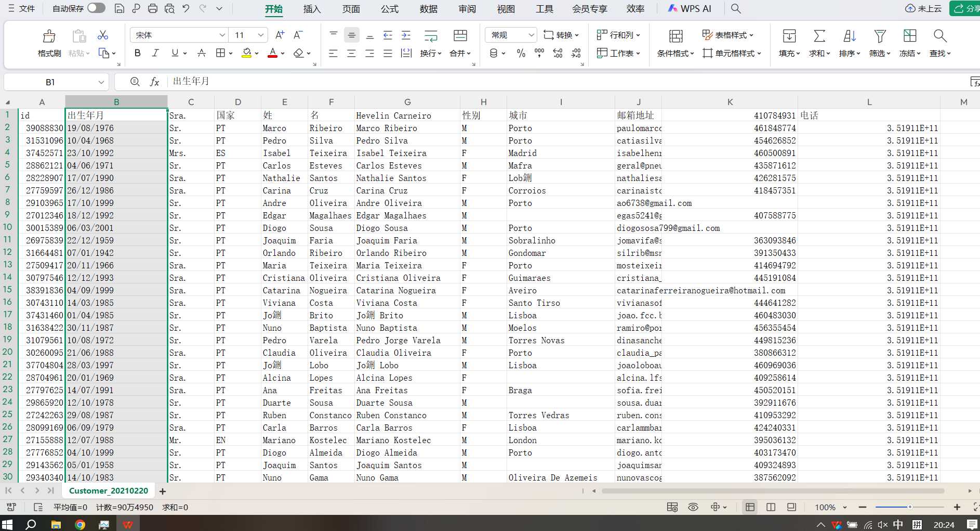
Task: Toggle Italic formatting
Action: (155, 53)
